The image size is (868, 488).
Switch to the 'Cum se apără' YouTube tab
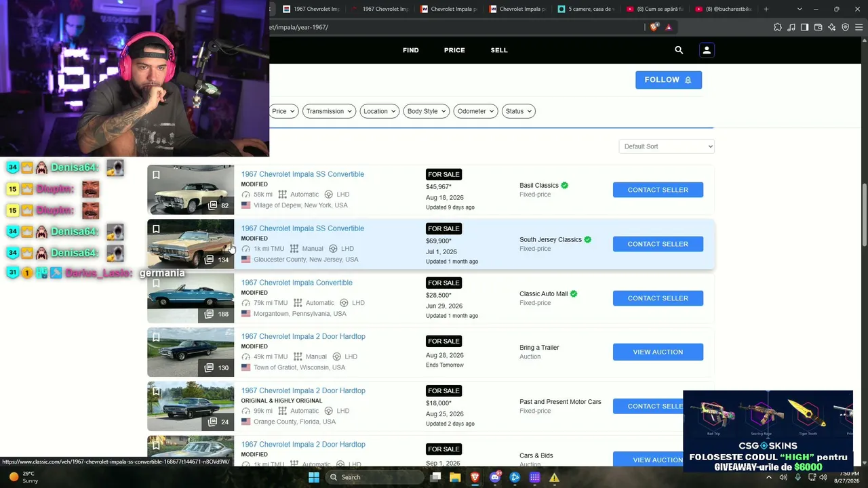656,9
